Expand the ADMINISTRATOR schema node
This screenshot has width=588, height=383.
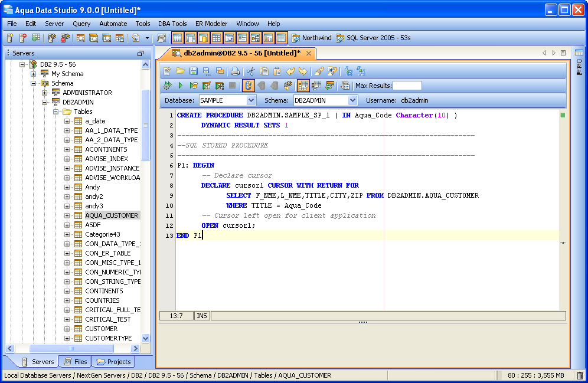coord(45,93)
